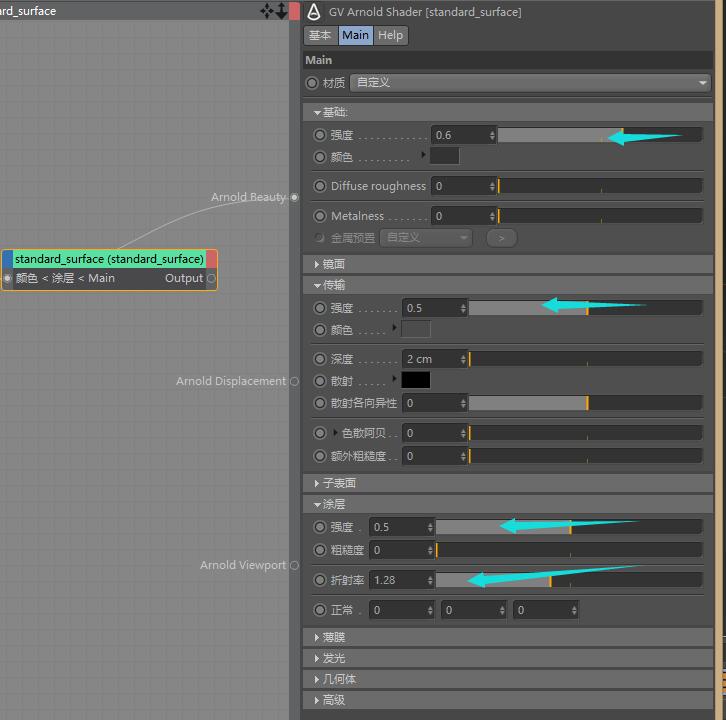Click the third 正常 value field
This screenshot has width=726, height=720.
(x=546, y=610)
